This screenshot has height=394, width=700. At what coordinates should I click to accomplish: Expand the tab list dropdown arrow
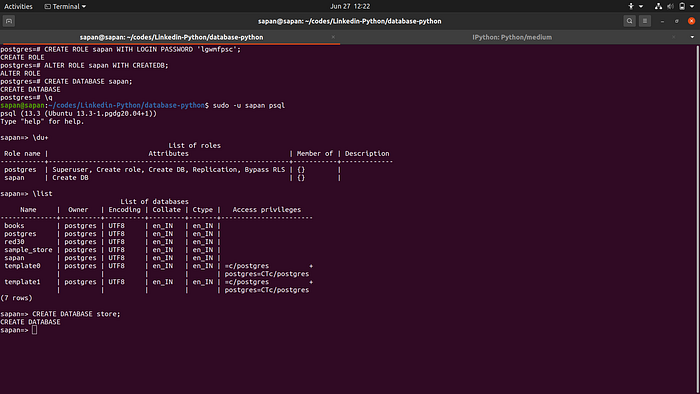(692, 37)
